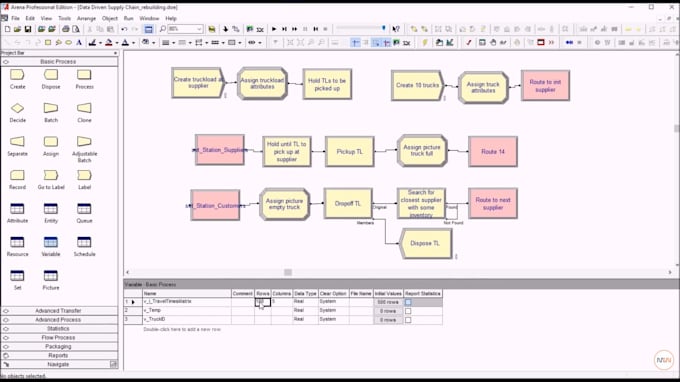The width and height of the screenshot is (680, 382).
Task: Toggle Report Statistics checkbox for v_TruckID
Action: pyautogui.click(x=408, y=320)
